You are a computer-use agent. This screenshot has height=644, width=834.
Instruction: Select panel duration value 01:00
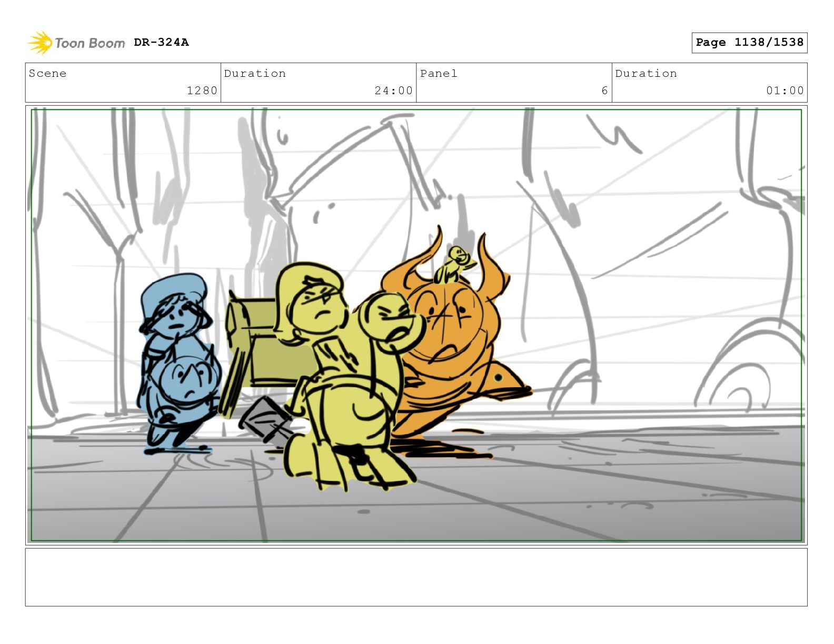click(785, 90)
